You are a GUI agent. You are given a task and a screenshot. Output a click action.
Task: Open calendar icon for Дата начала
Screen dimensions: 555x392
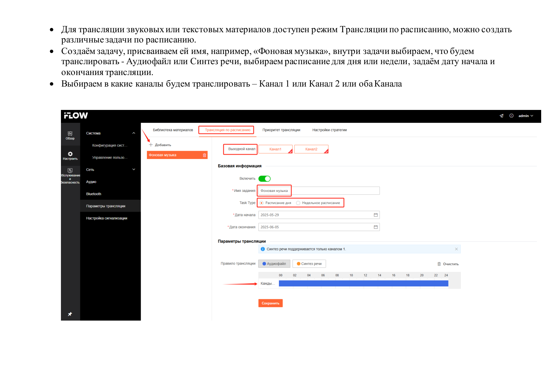(375, 215)
